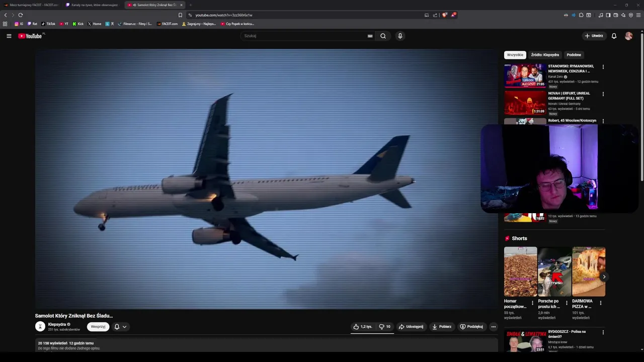Click the search magnifier button

click(383, 36)
